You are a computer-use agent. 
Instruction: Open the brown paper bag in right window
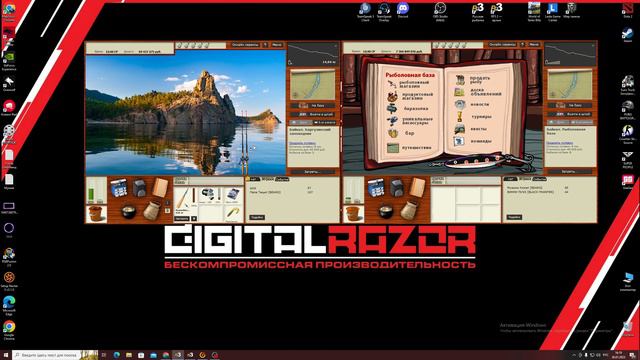tap(417, 188)
